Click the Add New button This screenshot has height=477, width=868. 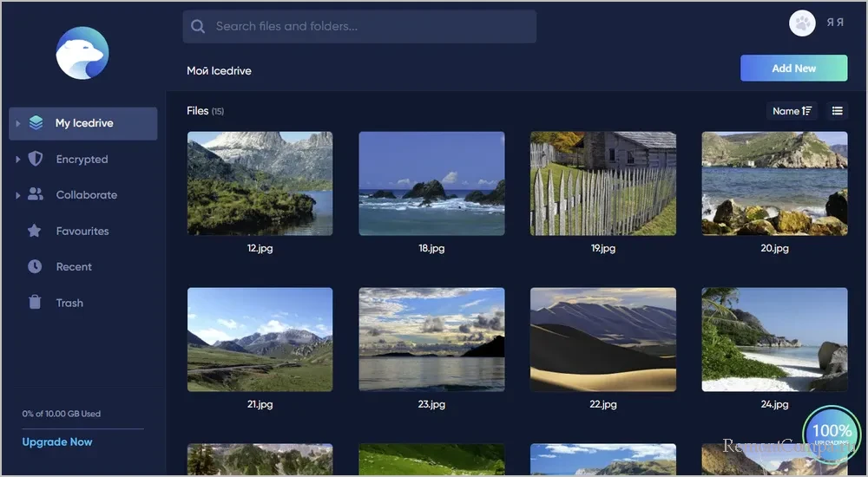click(x=793, y=69)
